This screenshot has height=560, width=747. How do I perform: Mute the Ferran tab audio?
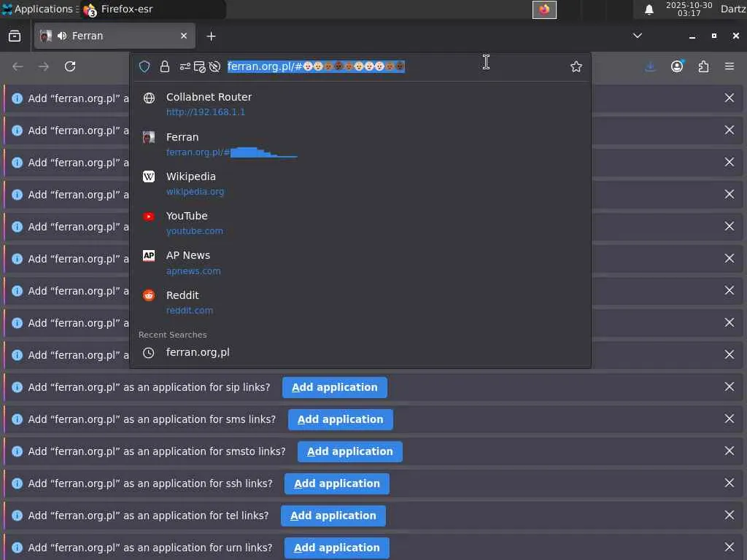62,36
